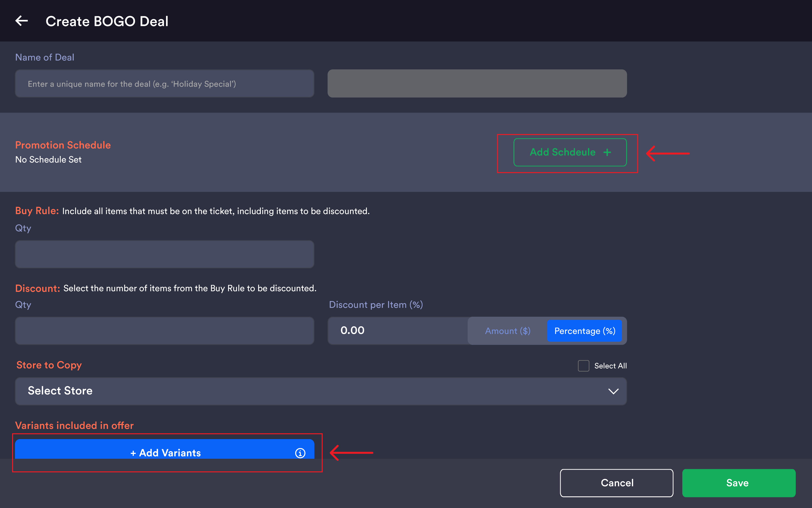Switch discount type to Amount ($)

tap(508, 331)
